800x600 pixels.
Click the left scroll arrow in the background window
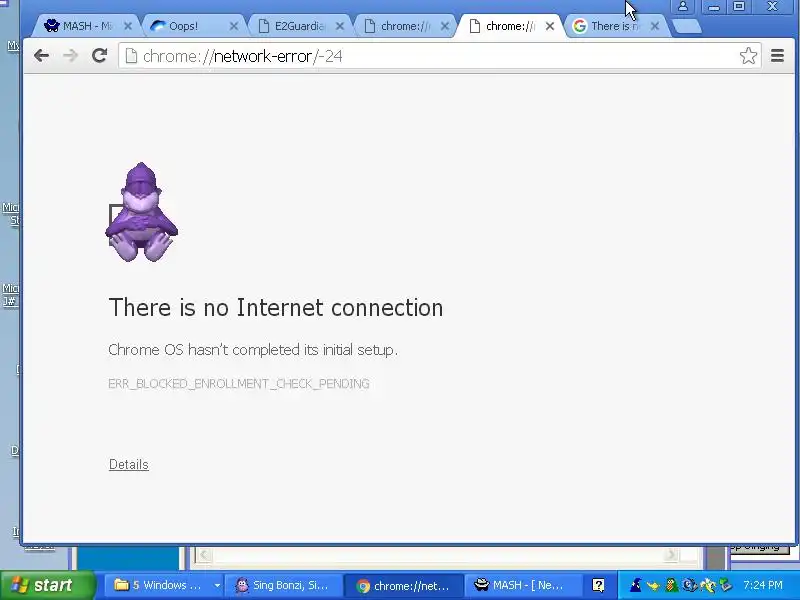pyautogui.click(x=204, y=555)
